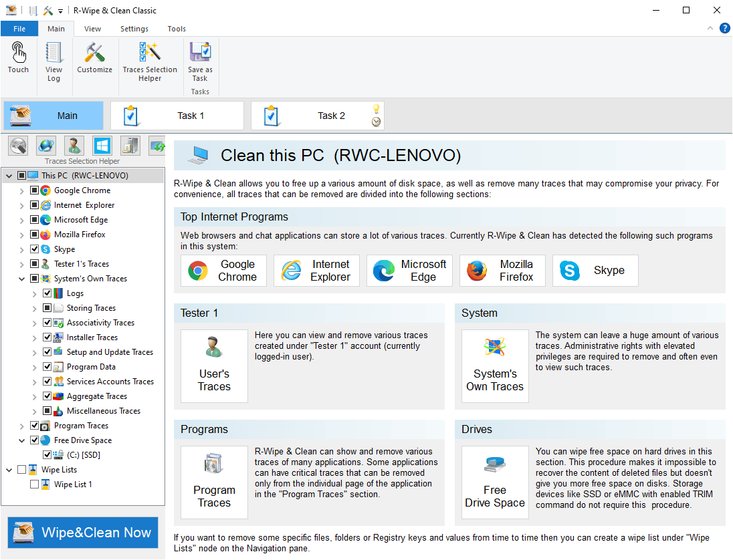The width and height of the screenshot is (733, 560).
Task: Click the user traces helper icon
Action: click(x=74, y=146)
